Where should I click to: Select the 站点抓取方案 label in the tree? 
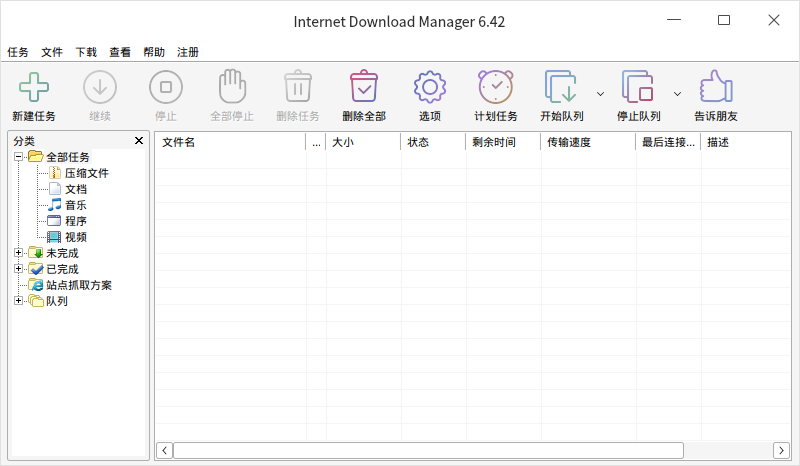point(79,285)
